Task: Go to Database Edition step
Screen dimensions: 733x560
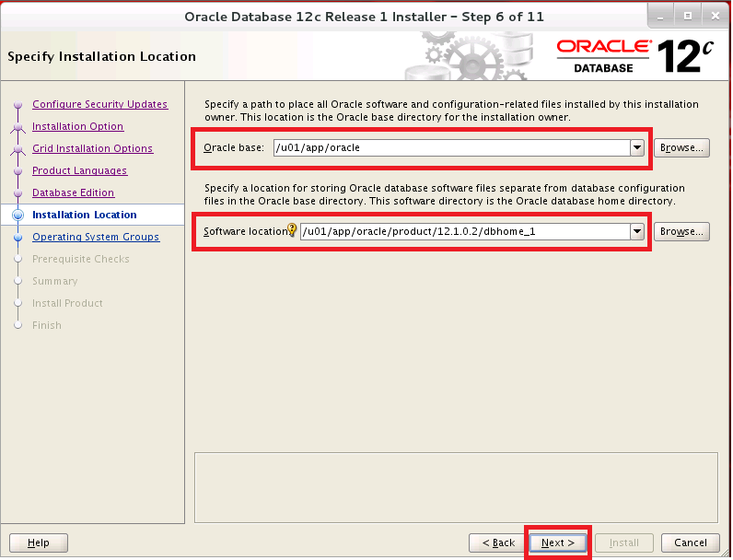Action: [74, 192]
